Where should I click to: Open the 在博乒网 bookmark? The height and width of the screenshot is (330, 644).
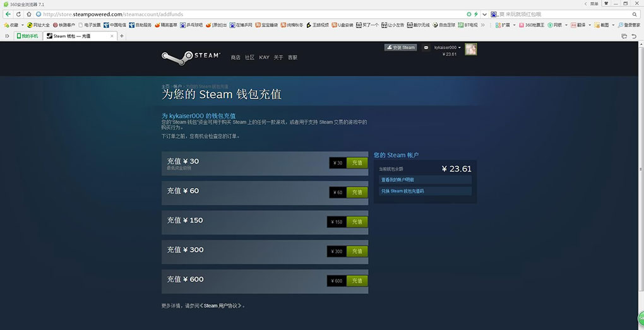coord(241,25)
